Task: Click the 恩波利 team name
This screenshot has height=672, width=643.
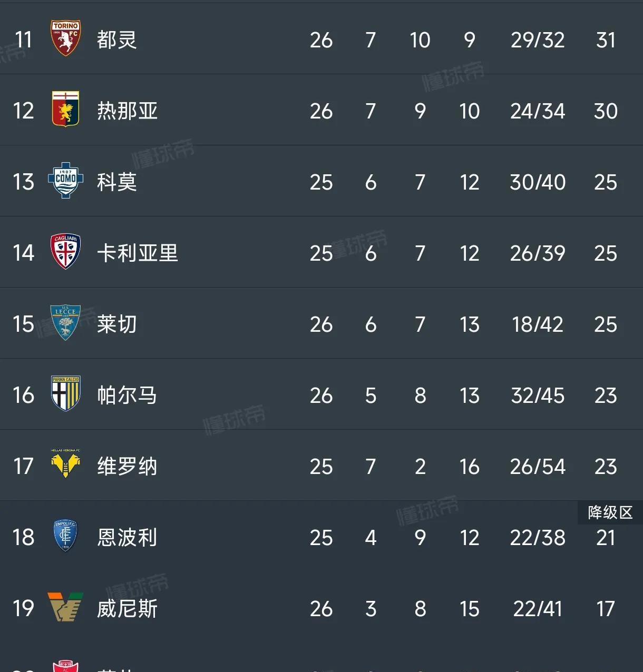Action: tap(127, 537)
